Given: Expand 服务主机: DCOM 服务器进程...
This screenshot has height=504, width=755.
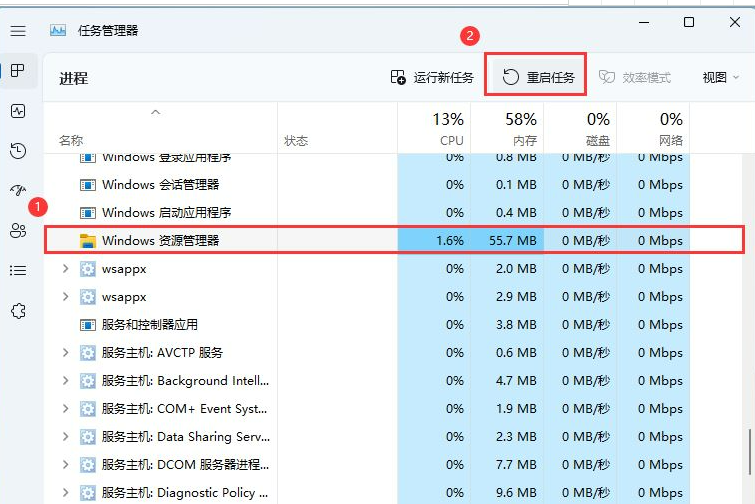Looking at the screenshot, I should 65,465.
